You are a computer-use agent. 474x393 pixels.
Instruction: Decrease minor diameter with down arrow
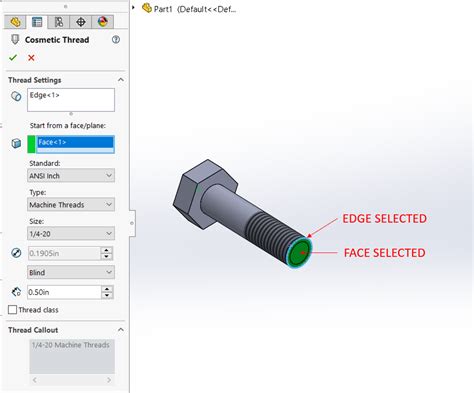pyautogui.click(x=107, y=257)
